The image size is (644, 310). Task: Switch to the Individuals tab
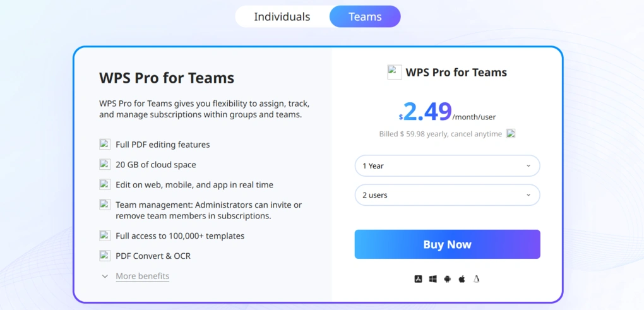tap(282, 17)
